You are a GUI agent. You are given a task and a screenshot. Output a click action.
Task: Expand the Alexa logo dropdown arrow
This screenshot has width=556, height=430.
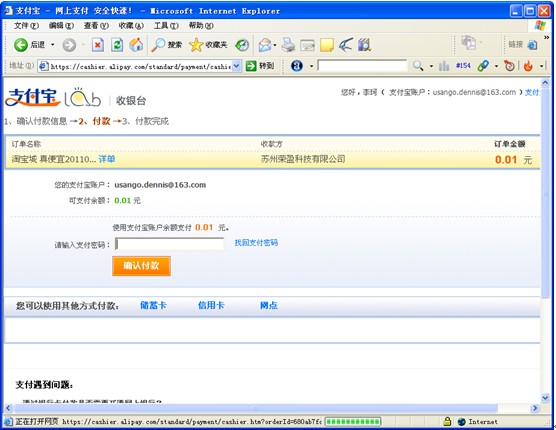[x=311, y=66]
